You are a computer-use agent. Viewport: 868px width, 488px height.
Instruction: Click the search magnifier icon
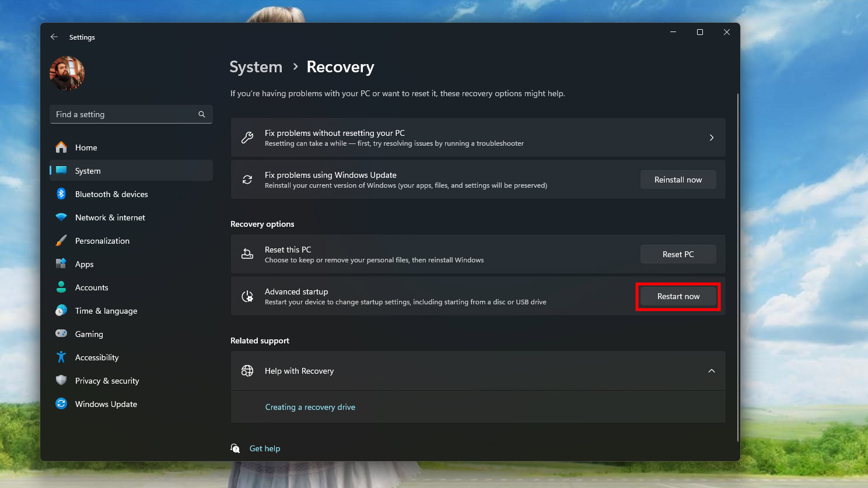tap(202, 114)
